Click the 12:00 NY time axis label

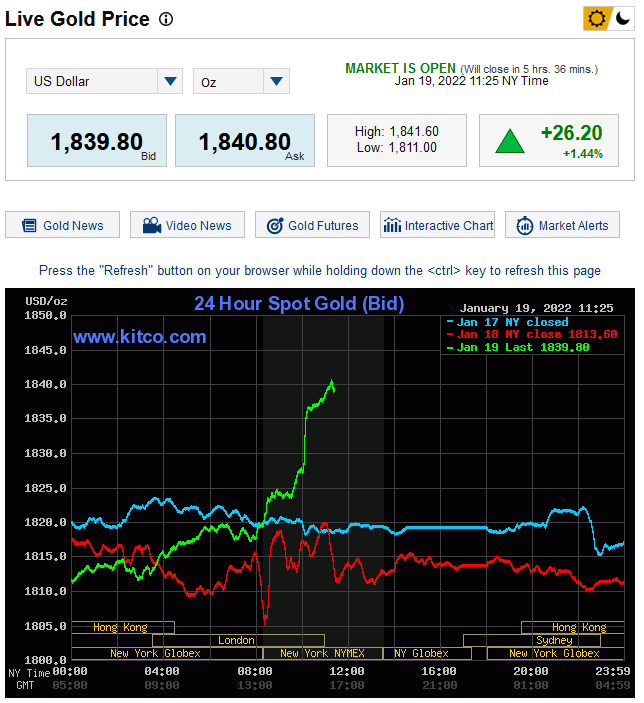pyautogui.click(x=347, y=671)
